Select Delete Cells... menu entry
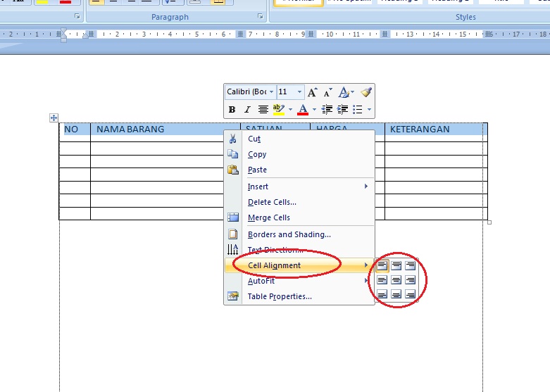550x392 pixels. tap(300, 202)
